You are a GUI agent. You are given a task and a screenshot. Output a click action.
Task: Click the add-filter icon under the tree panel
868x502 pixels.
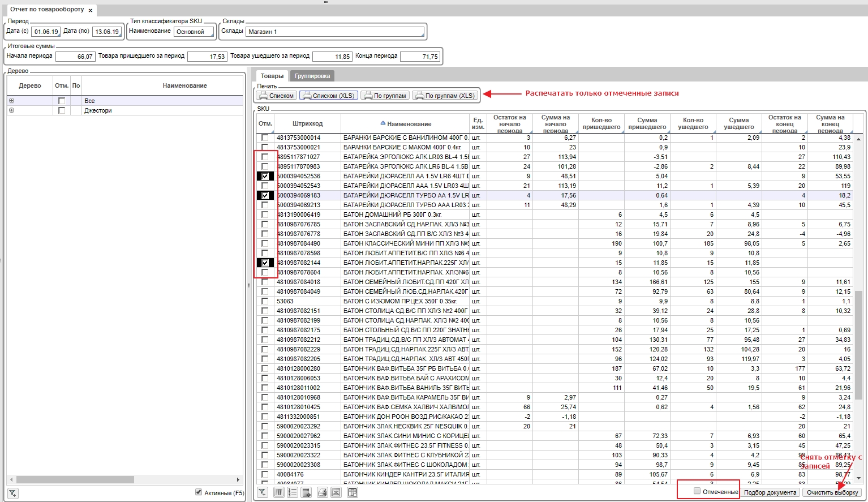click(x=12, y=493)
